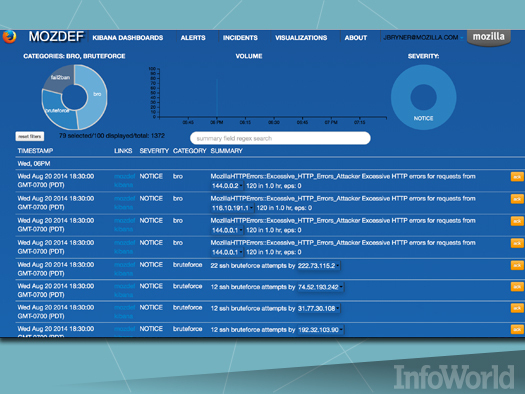Open the 144.0.0.2 IP address dropdown
Image resolution: width=525 pixels, height=394 pixels.
[227, 186]
